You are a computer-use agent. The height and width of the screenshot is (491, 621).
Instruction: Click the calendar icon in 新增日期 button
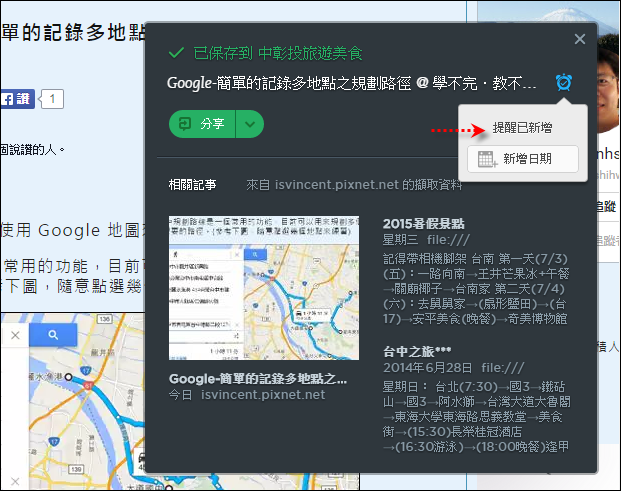[487, 159]
